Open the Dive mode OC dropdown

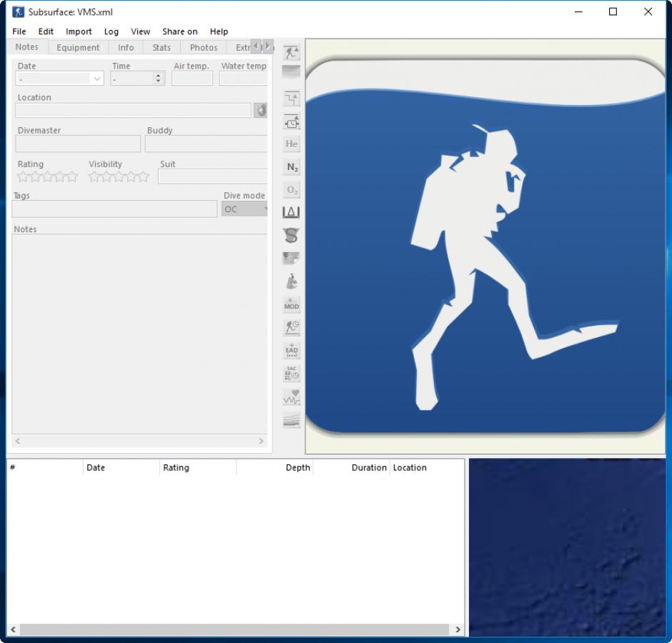click(244, 209)
